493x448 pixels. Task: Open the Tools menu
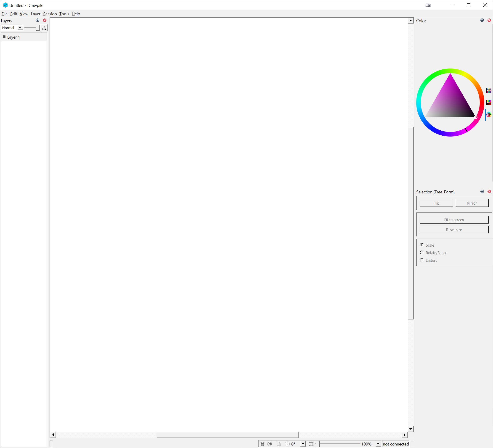(64, 14)
